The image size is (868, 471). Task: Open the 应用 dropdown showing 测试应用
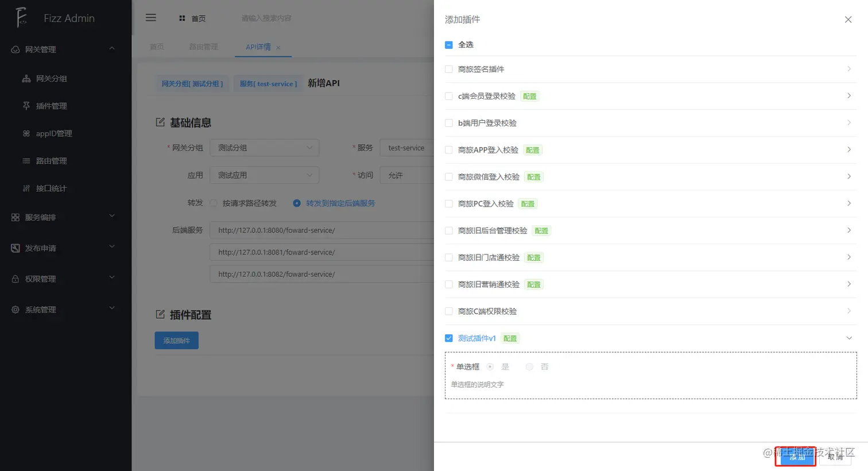[264, 175]
